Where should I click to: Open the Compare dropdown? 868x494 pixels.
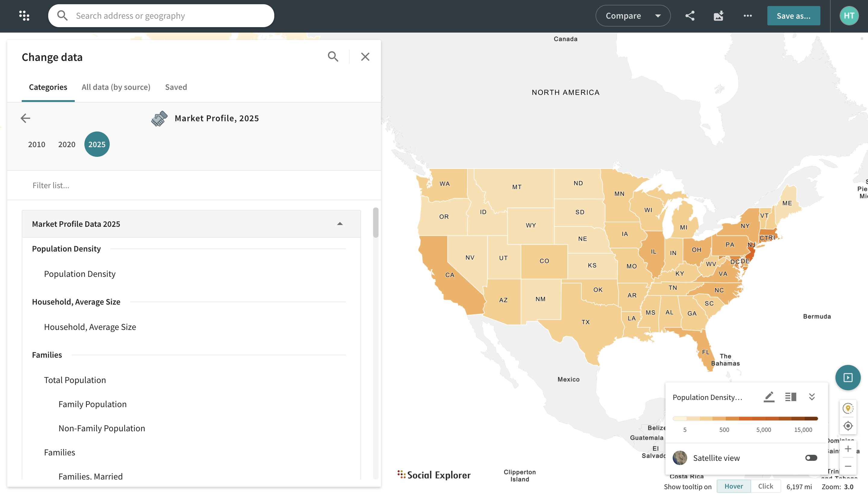point(633,16)
